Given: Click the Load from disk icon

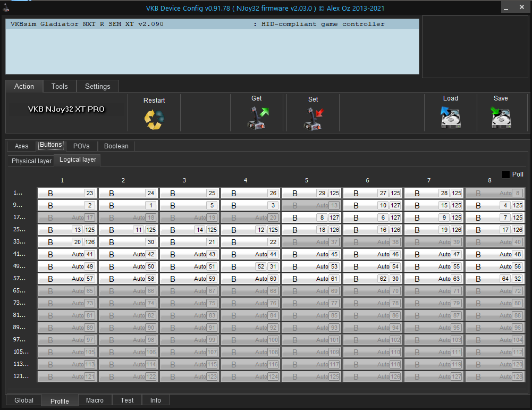Looking at the screenshot, I should (450, 118).
